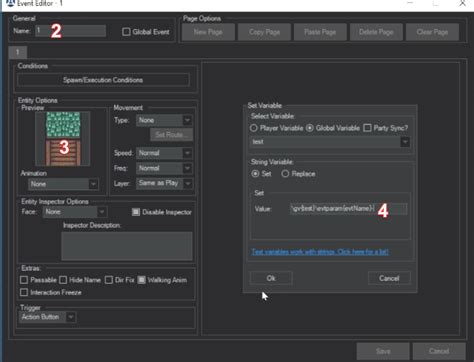Open the variable selection dropdown showing test

click(330, 142)
